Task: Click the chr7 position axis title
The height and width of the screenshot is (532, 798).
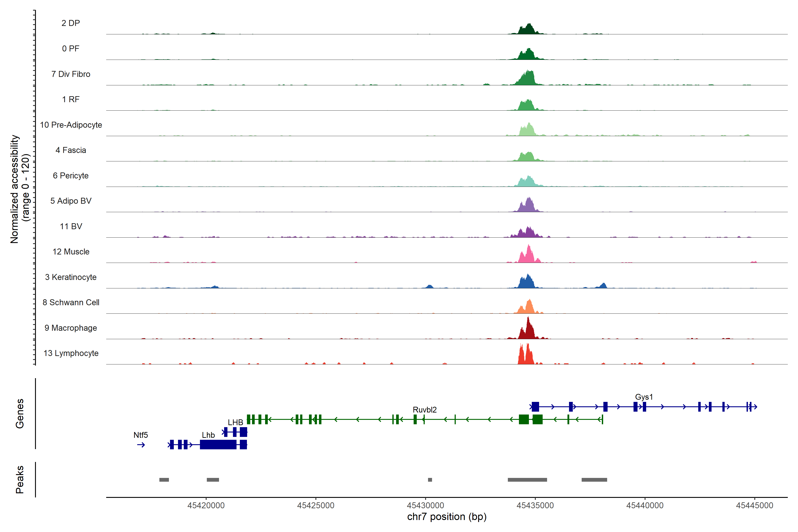Action: click(x=446, y=517)
